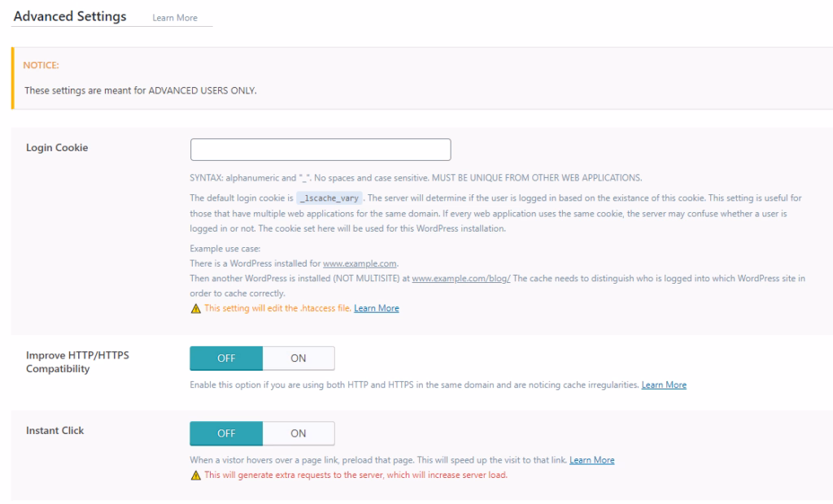Open Learn More about .htaccess file edit
833x504 pixels.
click(x=376, y=308)
